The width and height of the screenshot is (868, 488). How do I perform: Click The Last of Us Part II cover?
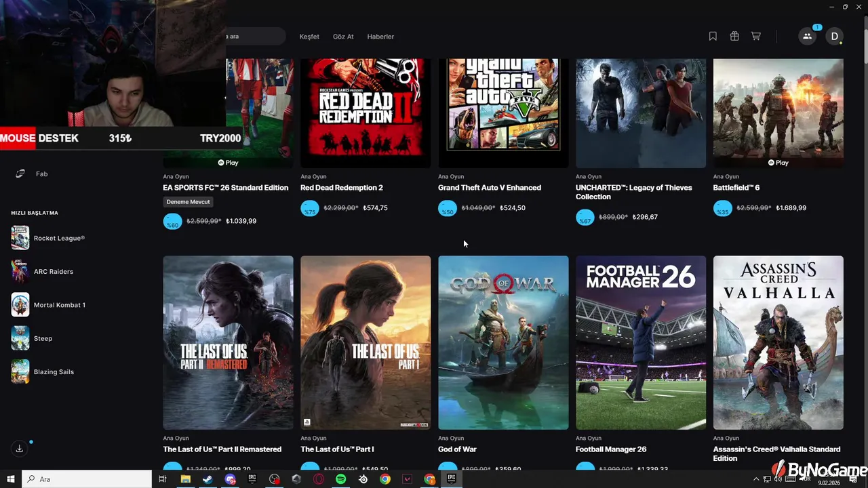(x=228, y=342)
